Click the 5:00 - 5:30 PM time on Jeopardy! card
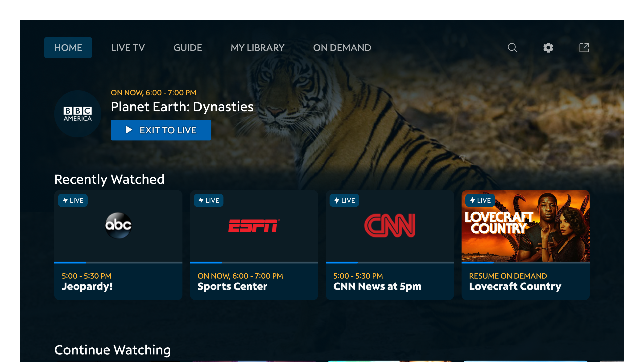The image size is (644, 362). 87,276
